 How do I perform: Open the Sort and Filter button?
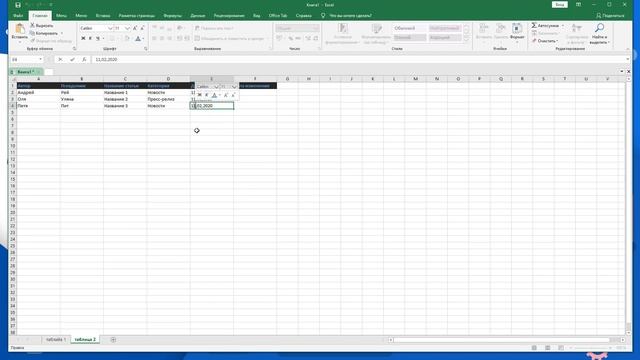pyautogui.click(x=577, y=33)
